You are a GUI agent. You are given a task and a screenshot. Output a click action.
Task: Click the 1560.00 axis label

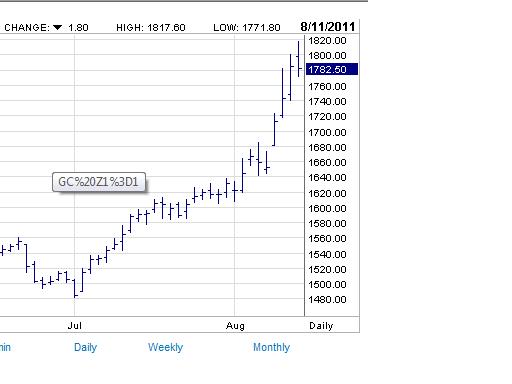click(x=327, y=239)
